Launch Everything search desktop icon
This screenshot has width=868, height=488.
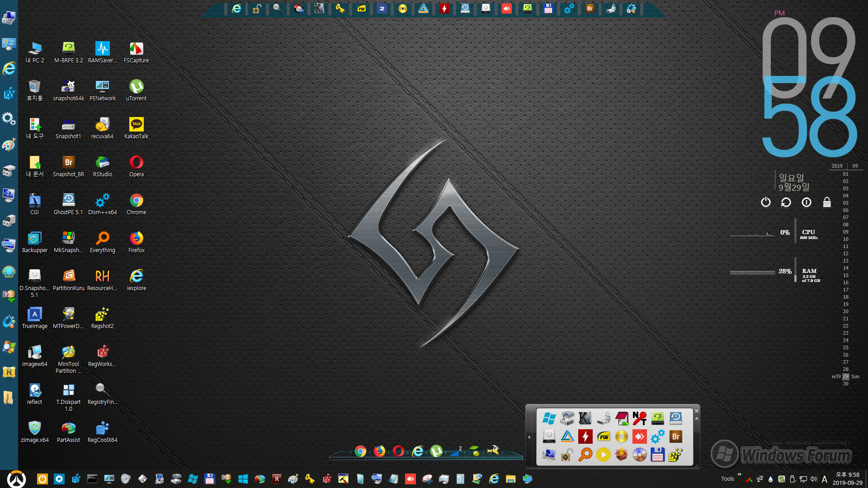click(103, 242)
